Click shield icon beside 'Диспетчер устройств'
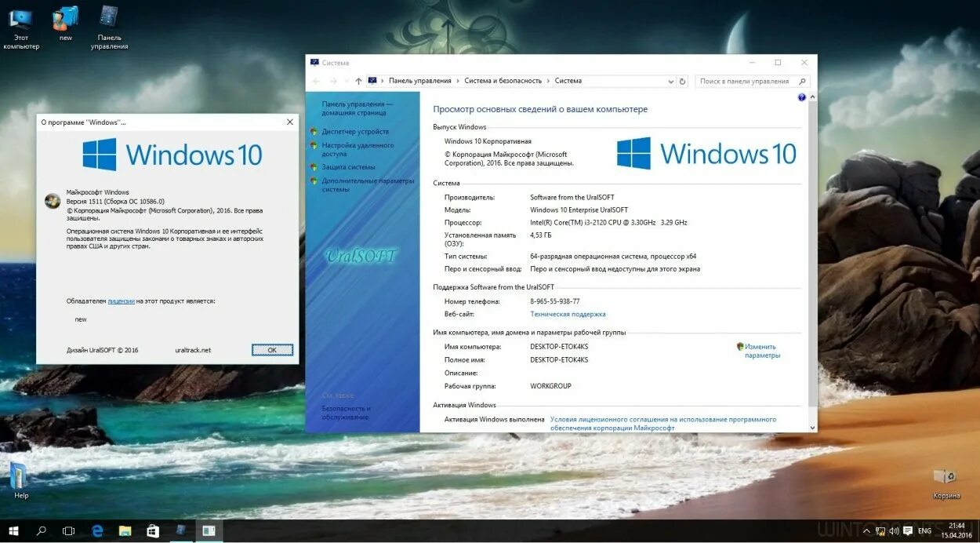 click(314, 132)
